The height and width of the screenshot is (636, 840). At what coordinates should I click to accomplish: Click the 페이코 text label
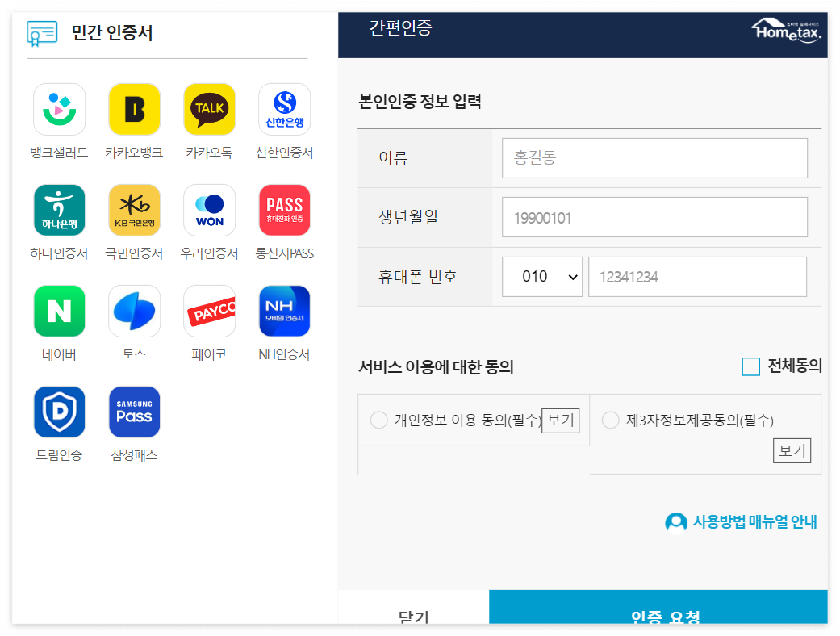(x=209, y=354)
